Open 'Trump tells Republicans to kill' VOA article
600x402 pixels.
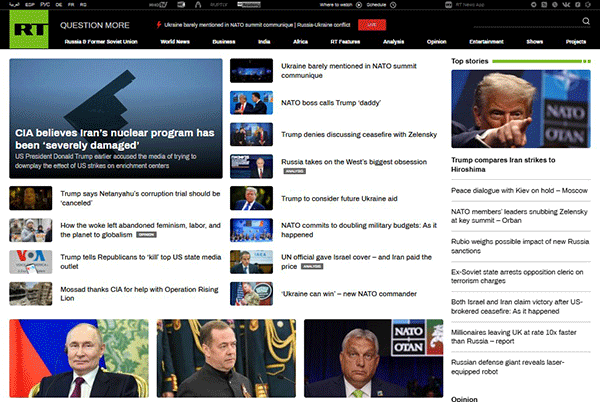(140, 262)
